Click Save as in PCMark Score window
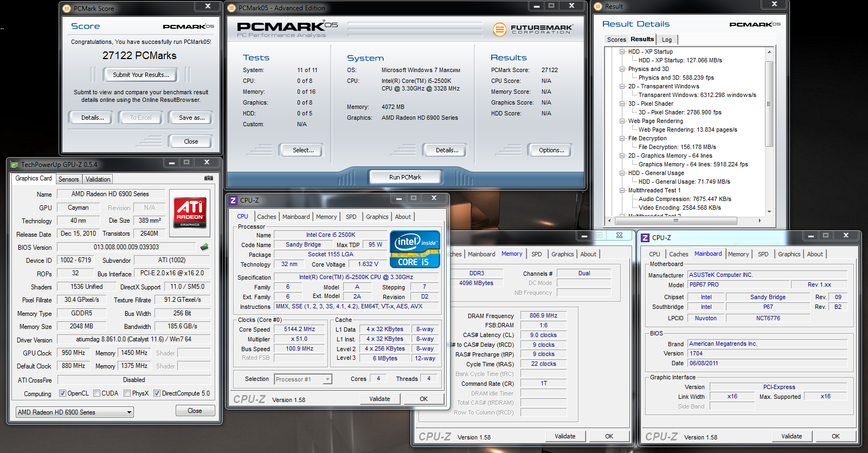Image resolution: width=868 pixels, height=453 pixels. tap(191, 118)
